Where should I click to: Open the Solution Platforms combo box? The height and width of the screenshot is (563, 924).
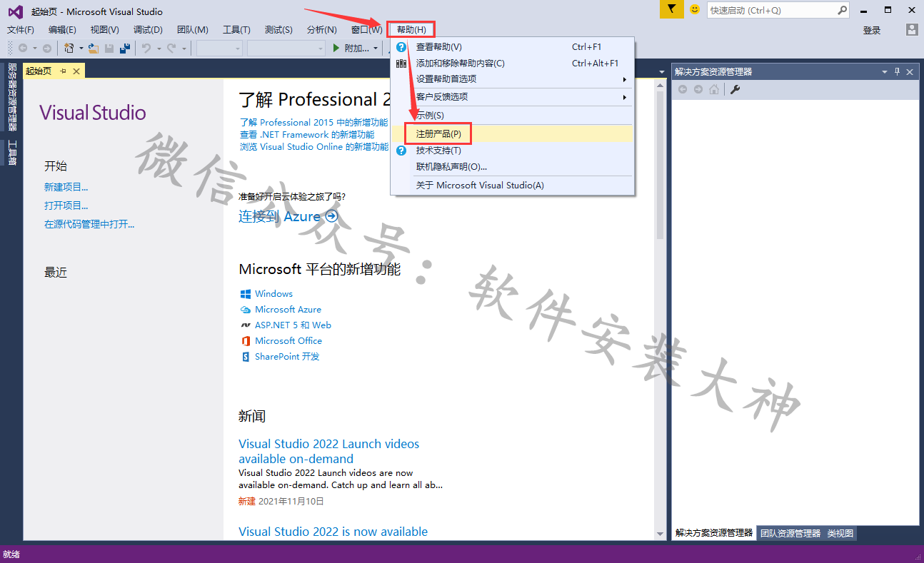point(286,48)
